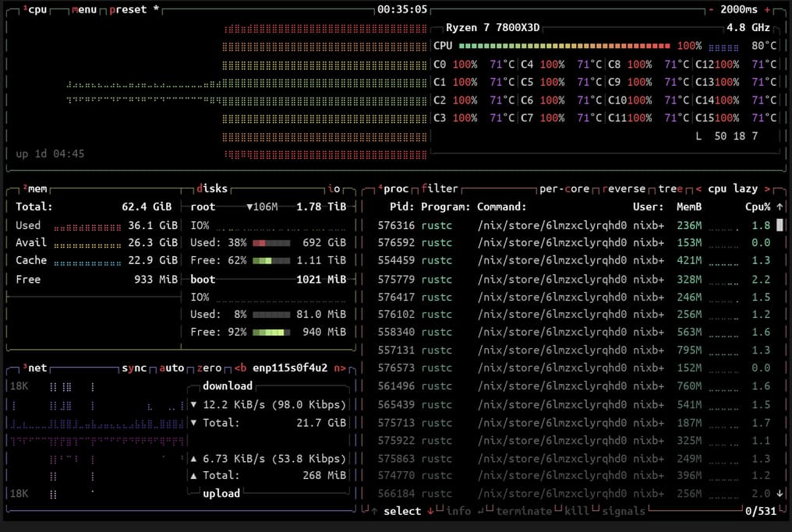Screen dimensions: 792x532
Task: Click kill in the proc footer
Action: click(x=577, y=511)
